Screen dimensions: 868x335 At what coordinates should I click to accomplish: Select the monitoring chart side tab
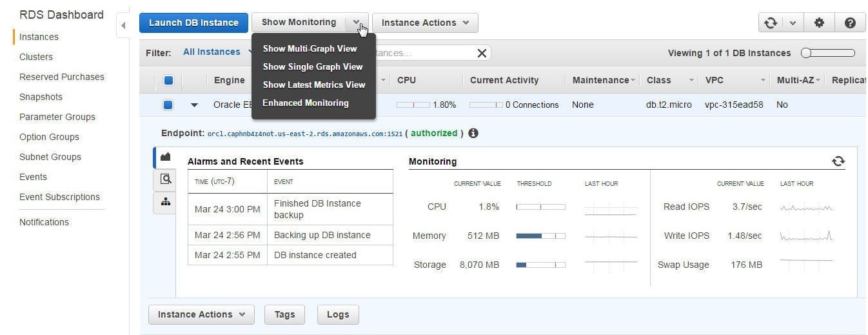point(165,157)
